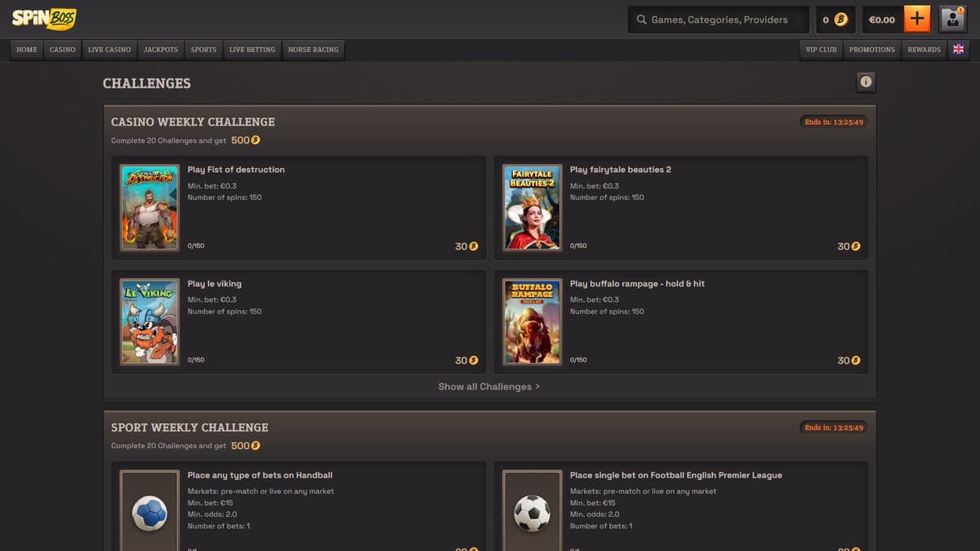Open the VIP CLUB menu item
The width and height of the screenshot is (980, 551).
822,50
